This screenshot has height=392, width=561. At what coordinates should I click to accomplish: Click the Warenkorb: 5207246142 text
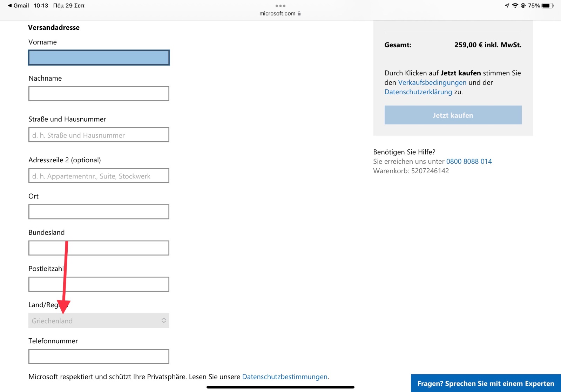pyautogui.click(x=411, y=171)
